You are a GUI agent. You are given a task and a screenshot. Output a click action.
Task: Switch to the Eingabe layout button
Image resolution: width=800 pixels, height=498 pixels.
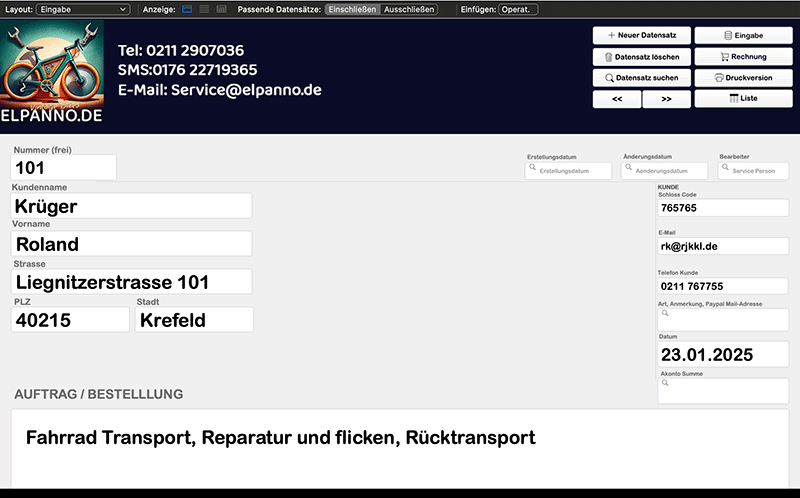pyautogui.click(x=742, y=35)
